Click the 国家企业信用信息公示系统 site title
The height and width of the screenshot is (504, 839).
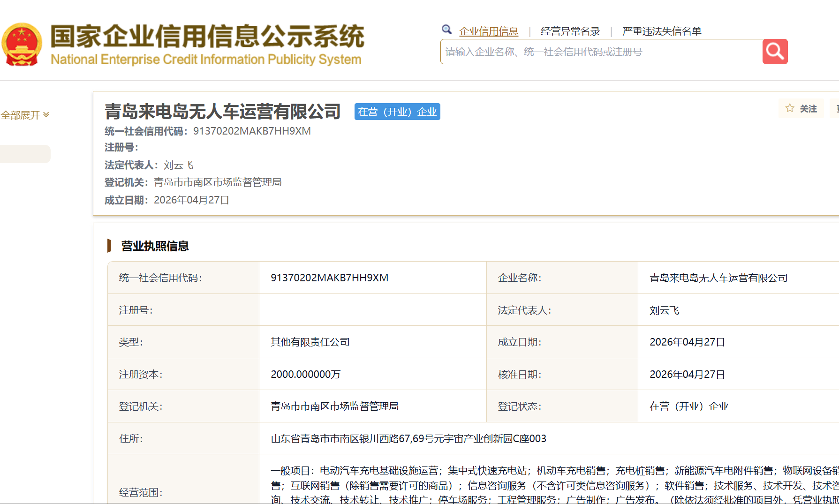(x=207, y=37)
